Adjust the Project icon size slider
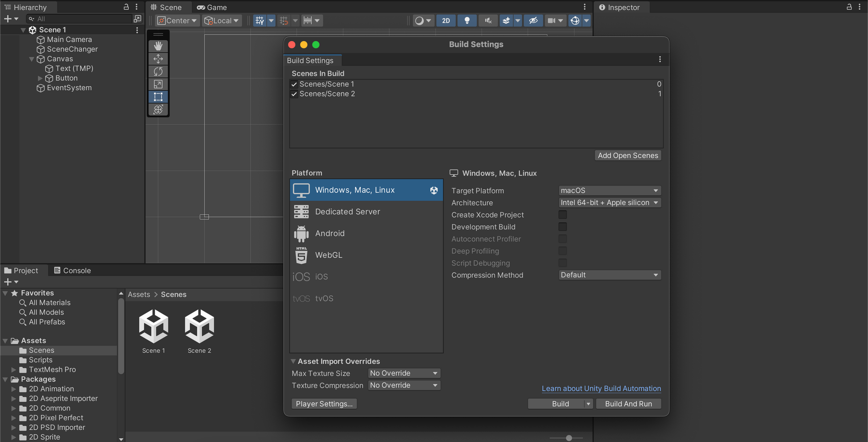Screen dimensions: 868x442 pos(569,438)
